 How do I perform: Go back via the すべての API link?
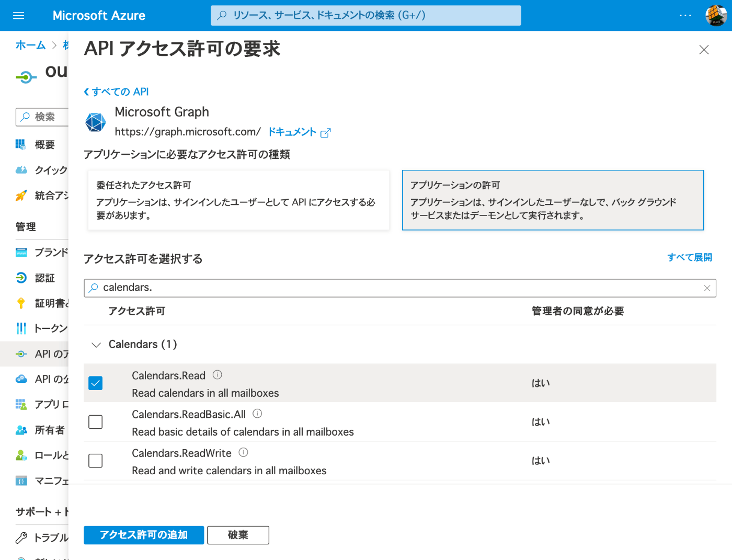coord(116,92)
